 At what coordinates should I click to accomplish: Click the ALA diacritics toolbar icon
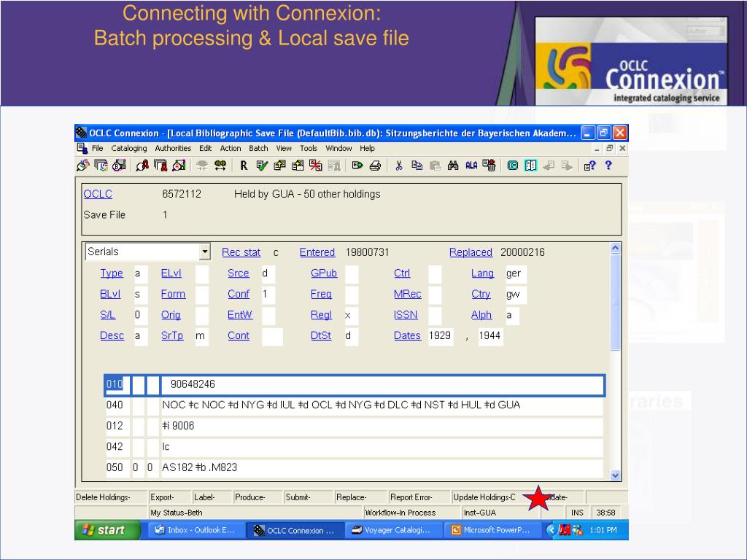471,166
